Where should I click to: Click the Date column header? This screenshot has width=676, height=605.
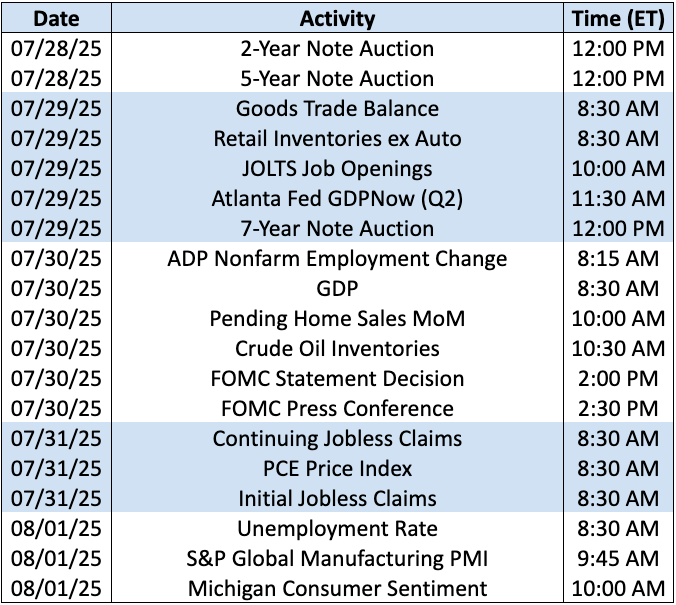pos(56,19)
